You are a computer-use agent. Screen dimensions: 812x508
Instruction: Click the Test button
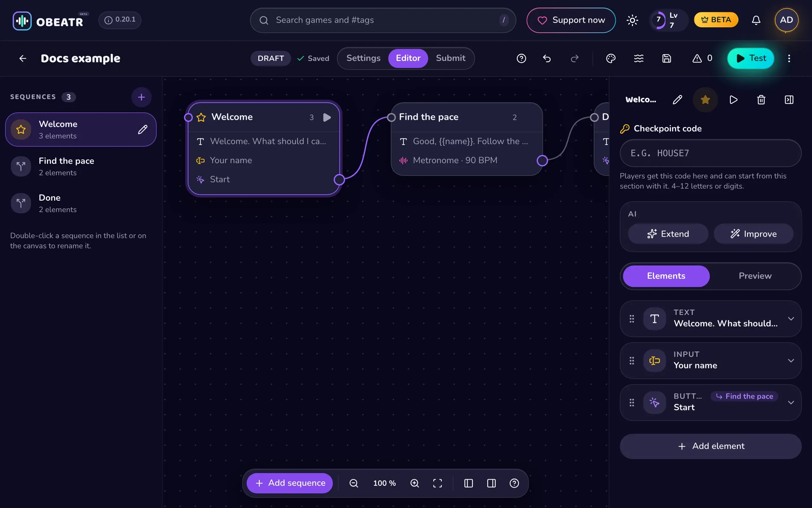coord(750,58)
